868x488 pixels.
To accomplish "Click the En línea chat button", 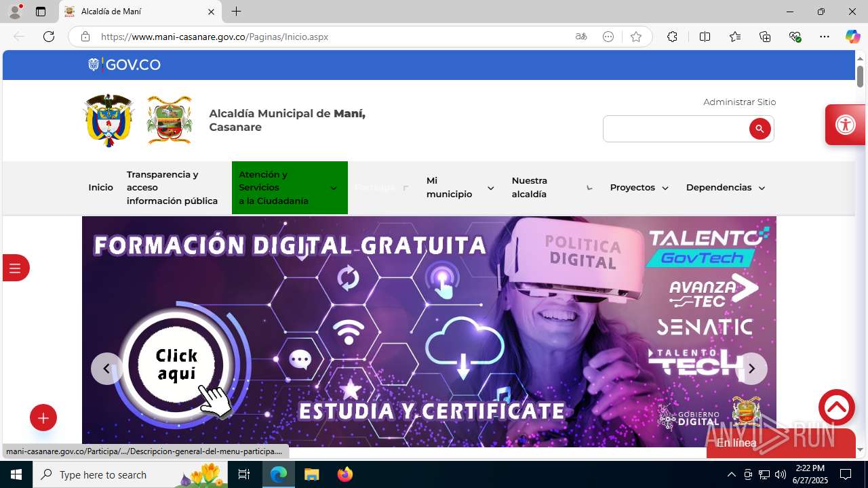I will point(781,443).
